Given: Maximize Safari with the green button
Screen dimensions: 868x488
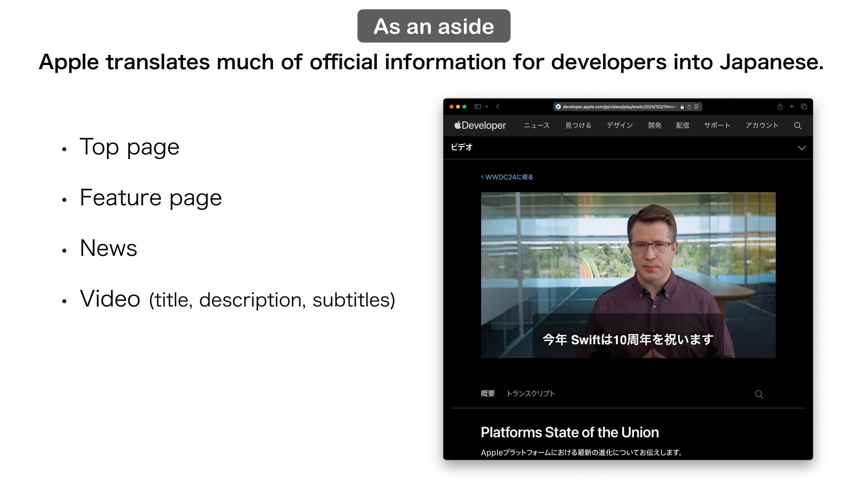Looking at the screenshot, I should point(464,107).
